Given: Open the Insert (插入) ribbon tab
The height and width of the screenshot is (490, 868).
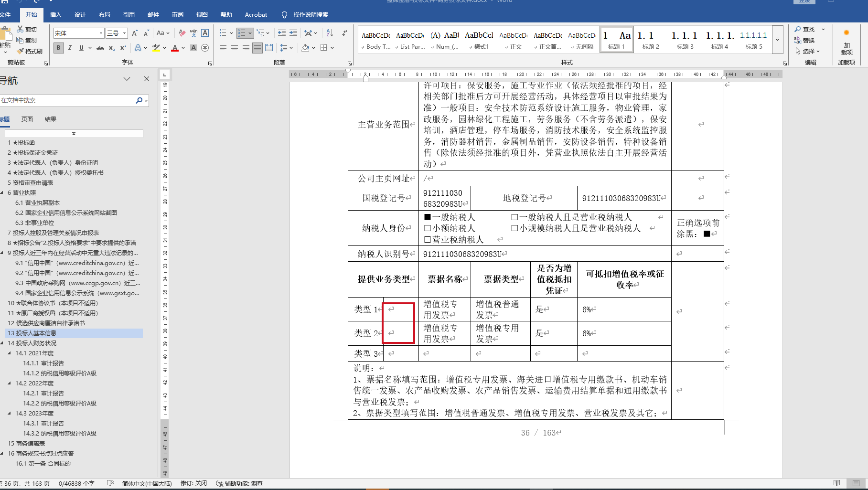Looking at the screenshot, I should [56, 15].
